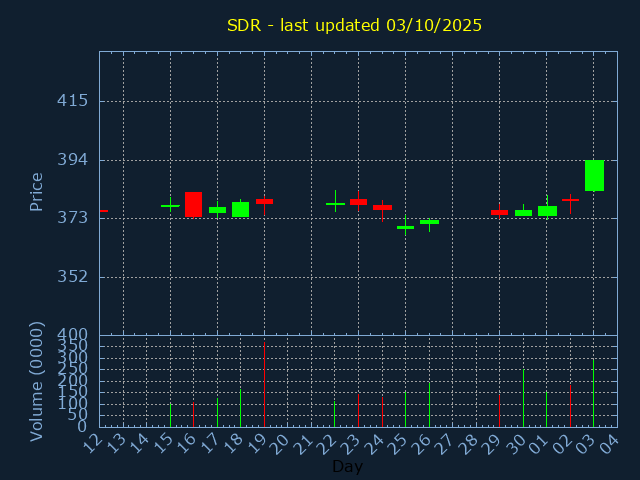Click the tallest red volume bar on day 19
Viewport: 640px width, 480px height.
tap(264, 385)
